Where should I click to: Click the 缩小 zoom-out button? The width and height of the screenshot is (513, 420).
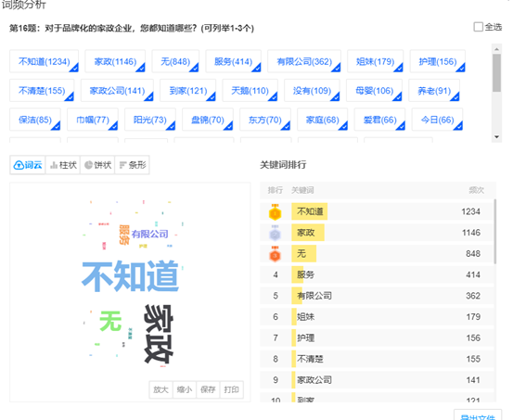[185, 389]
